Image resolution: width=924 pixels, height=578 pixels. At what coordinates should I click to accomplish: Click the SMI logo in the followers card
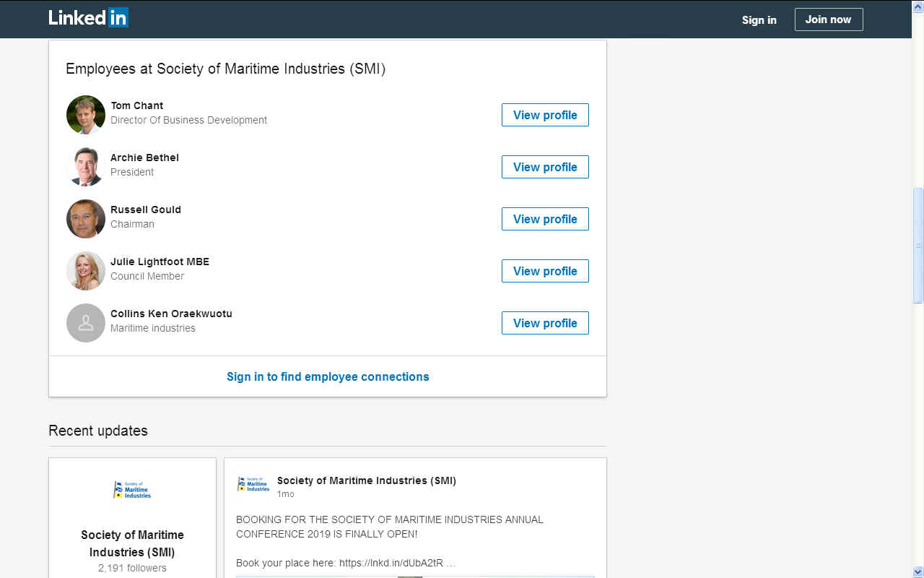tap(132, 490)
